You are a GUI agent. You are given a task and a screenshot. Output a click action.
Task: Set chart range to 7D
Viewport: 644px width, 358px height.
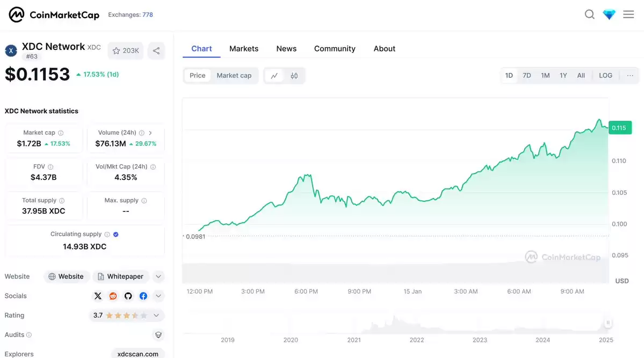(x=527, y=76)
